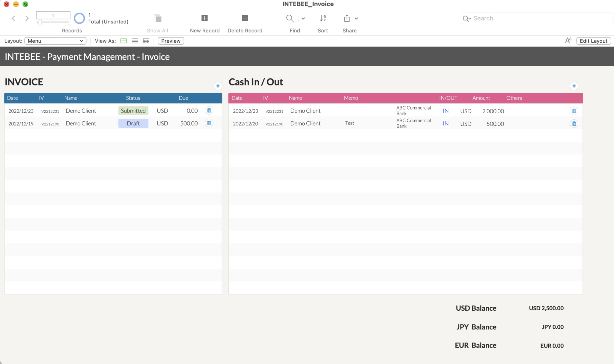Open the Layout Menu dropdown
The height and width of the screenshot is (364, 614).
[x=55, y=41]
